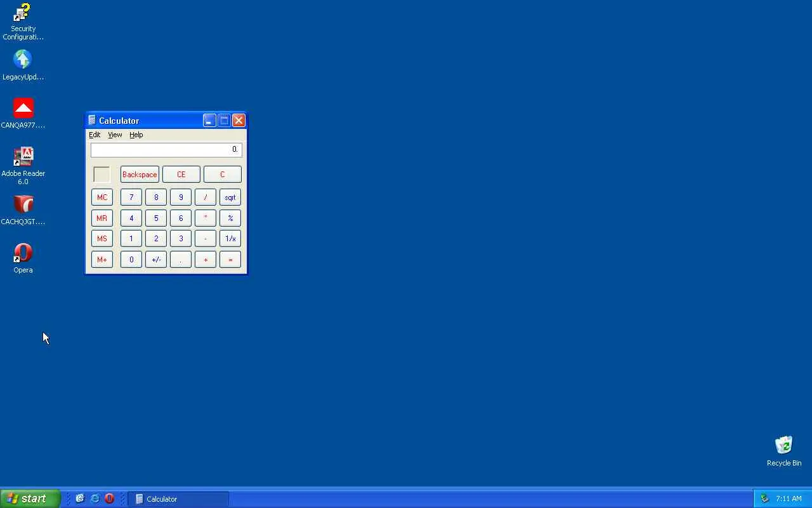Click the plus (+) button
Image resolution: width=812 pixels, height=508 pixels.
click(206, 259)
